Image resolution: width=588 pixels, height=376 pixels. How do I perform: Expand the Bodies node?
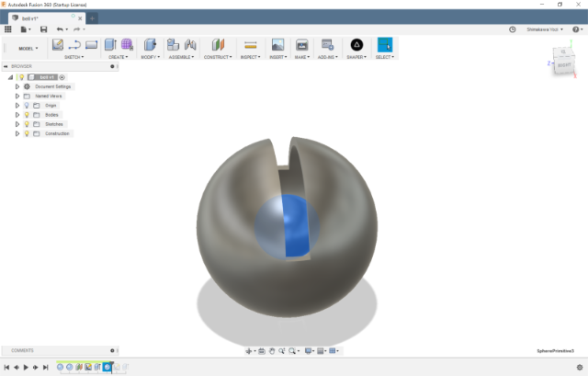(x=17, y=115)
